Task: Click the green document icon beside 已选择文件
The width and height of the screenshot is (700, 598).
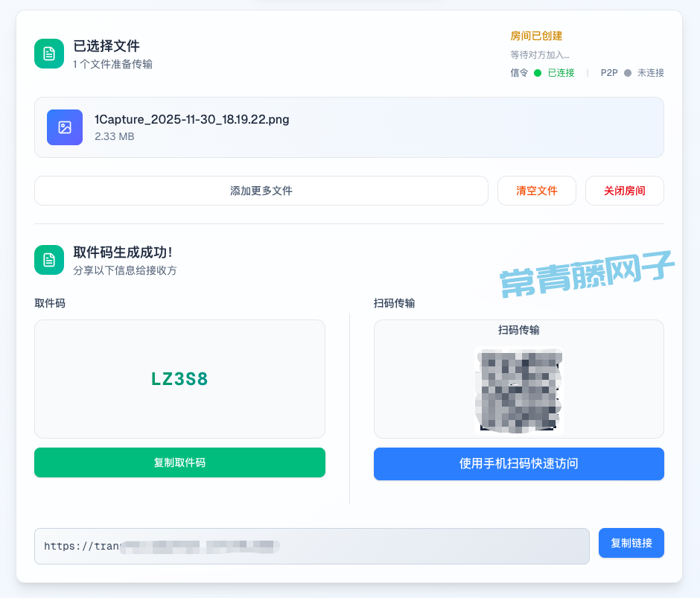Action: point(49,54)
